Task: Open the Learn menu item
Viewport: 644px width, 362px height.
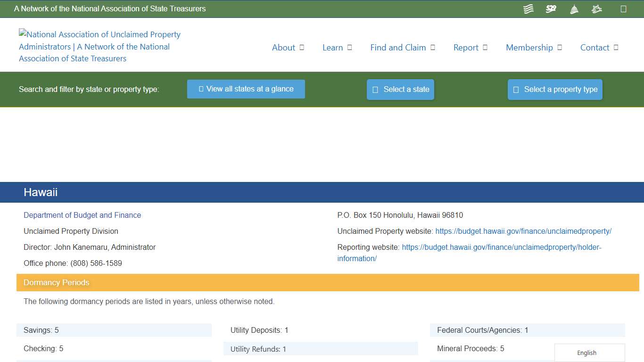Action: pos(333,47)
